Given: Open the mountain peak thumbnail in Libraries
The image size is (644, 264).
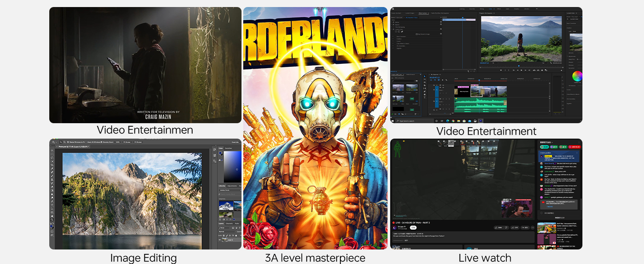Looking at the screenshot, I should pyautogui.click(x=227, y=205).
